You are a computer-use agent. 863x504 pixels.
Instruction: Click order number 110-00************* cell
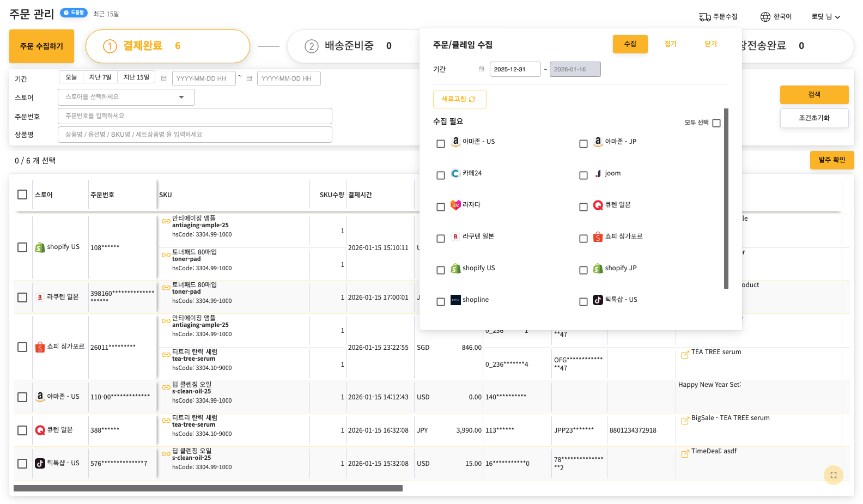pyautogui.click(x=120, y=397)
